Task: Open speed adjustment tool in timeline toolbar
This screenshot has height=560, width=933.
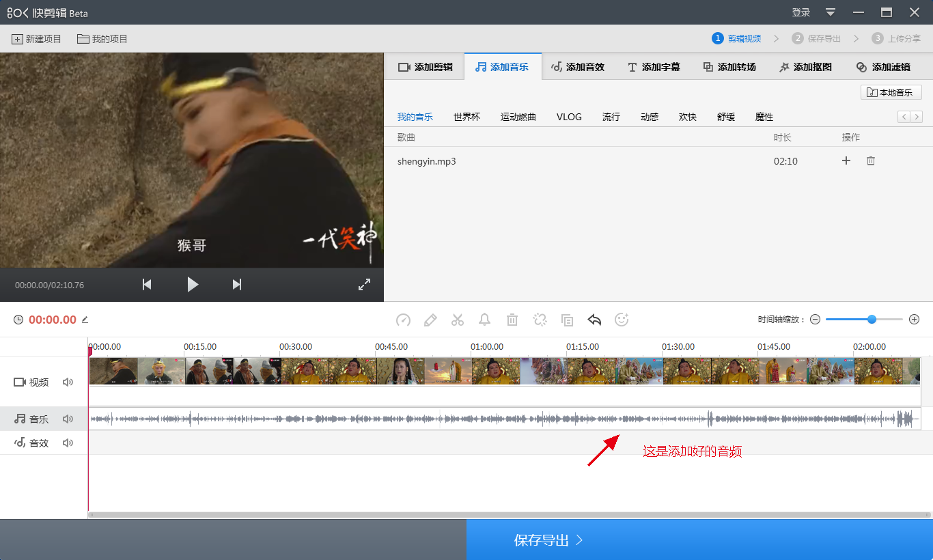Action: pos(404,320)
